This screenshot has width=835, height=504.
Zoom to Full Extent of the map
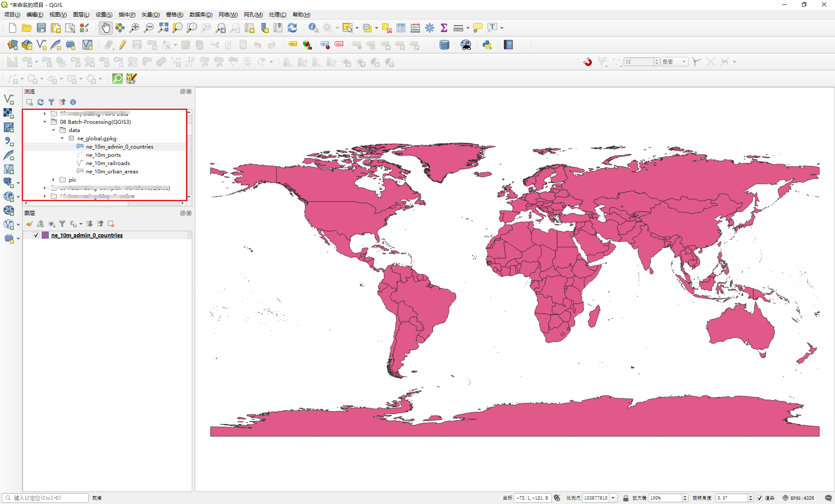point(163,27)
